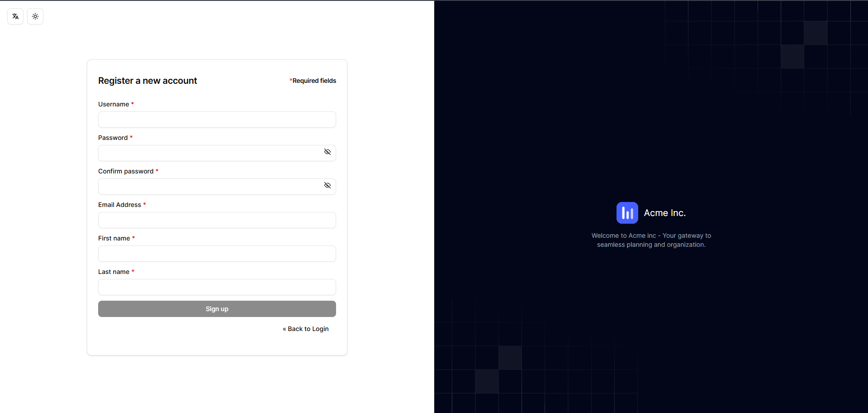Screen dimensions: 868x413
Task: Click the Username input field
Action: pos(217,119)
